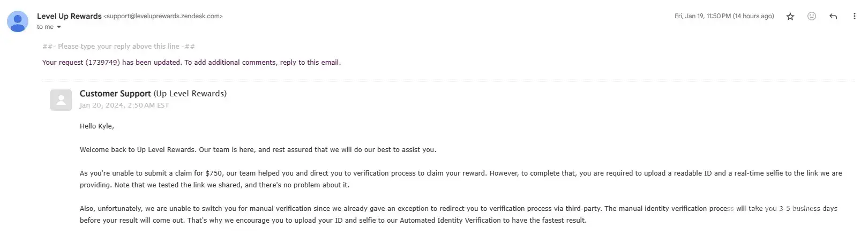
Task: Star this Level Up Rewards email
Action: [790, 17]
